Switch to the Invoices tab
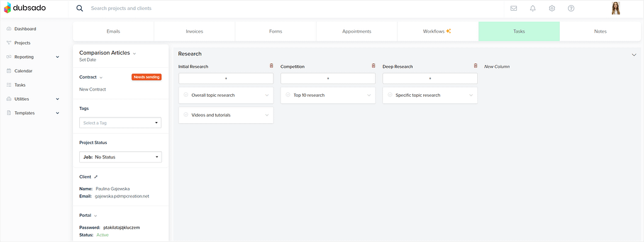Image resolution: width=644 pixels, height=242 pixels. tap(194, 31)
